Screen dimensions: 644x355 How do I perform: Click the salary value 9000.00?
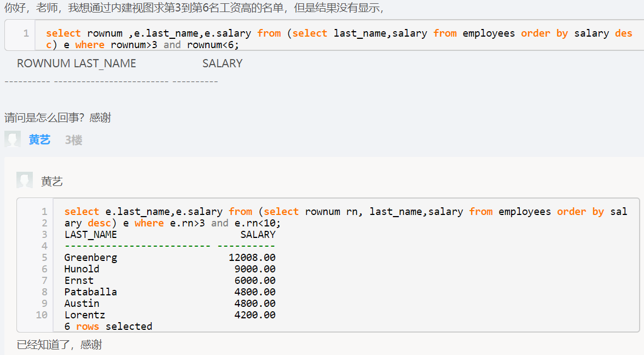255,269
